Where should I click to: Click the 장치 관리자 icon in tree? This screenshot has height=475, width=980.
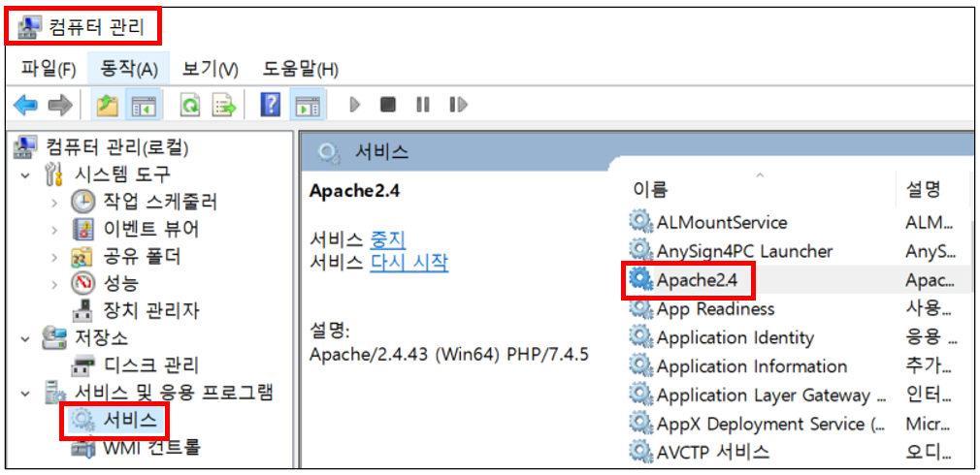click(82, 309)
